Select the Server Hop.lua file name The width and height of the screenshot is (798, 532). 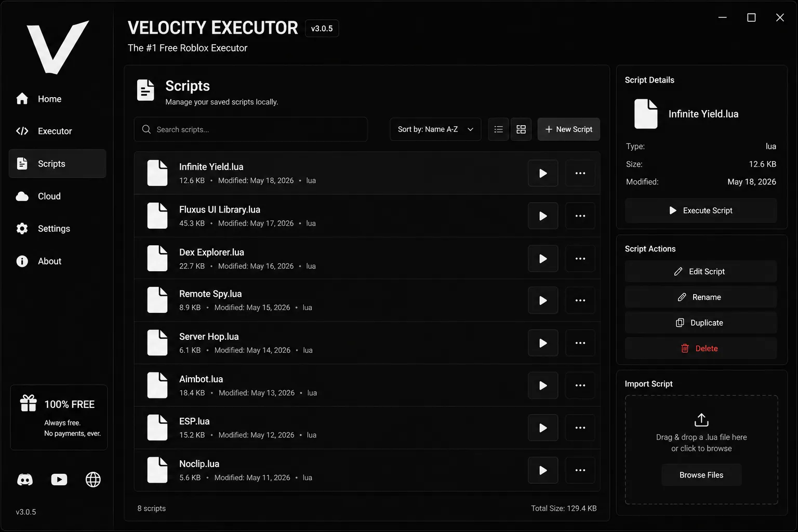tap(209, 336)
